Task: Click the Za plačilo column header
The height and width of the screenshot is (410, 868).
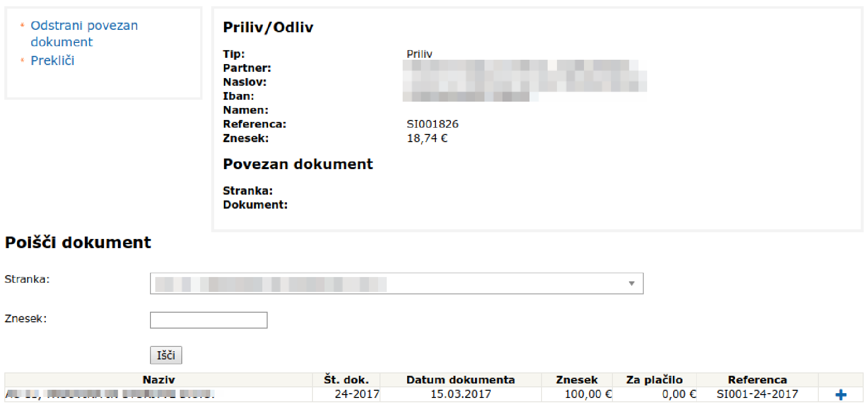Action: [654, 380]
